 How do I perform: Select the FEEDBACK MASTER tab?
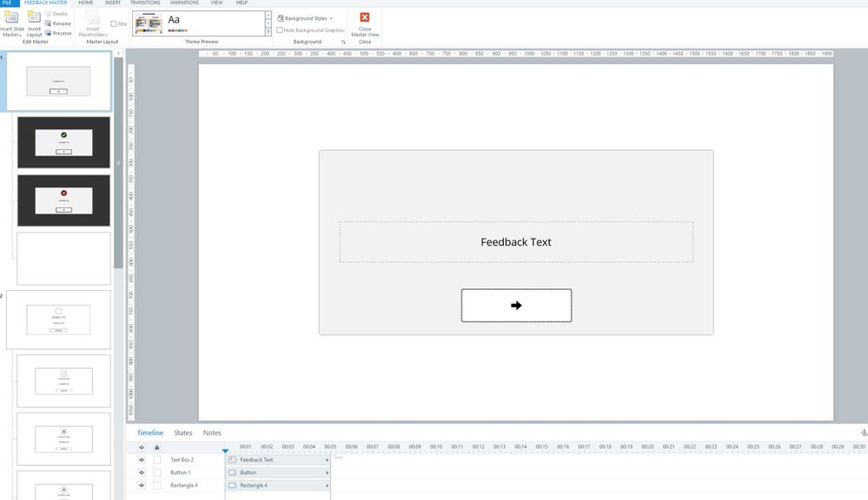[45, 3]
